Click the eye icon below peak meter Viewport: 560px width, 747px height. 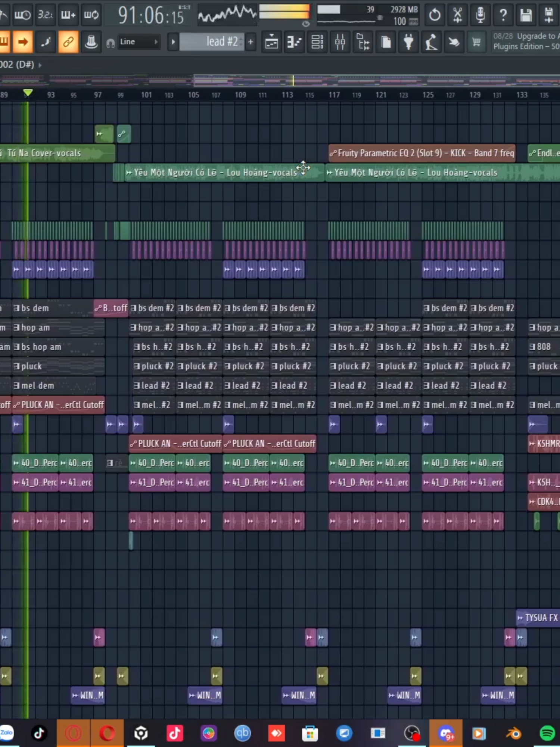click(306, 24)
